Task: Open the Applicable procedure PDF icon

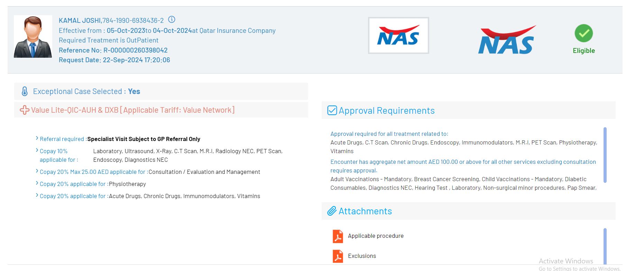Action: pos(338,236)
